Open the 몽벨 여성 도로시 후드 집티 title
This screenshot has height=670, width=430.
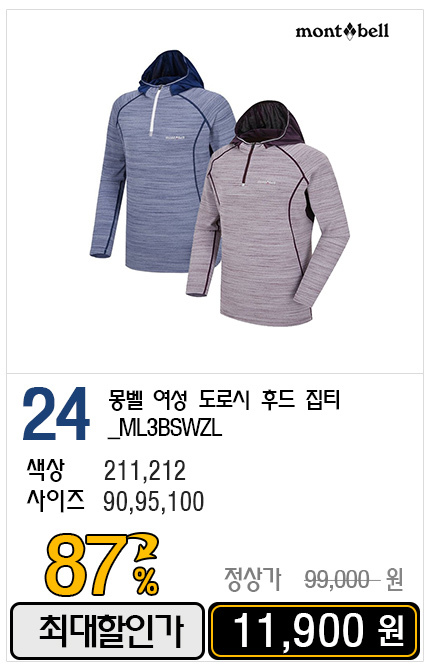click(224, 400)
